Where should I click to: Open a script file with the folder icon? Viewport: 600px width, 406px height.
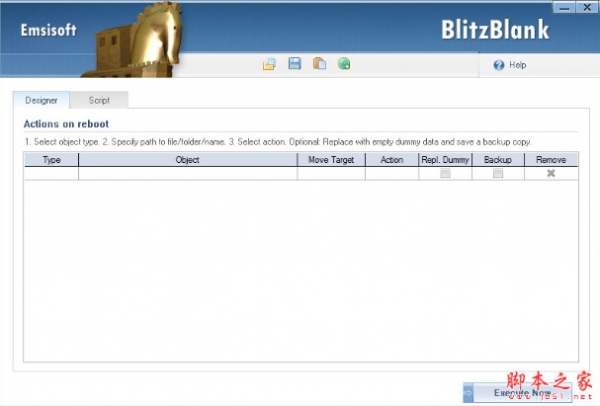(269, 64)
